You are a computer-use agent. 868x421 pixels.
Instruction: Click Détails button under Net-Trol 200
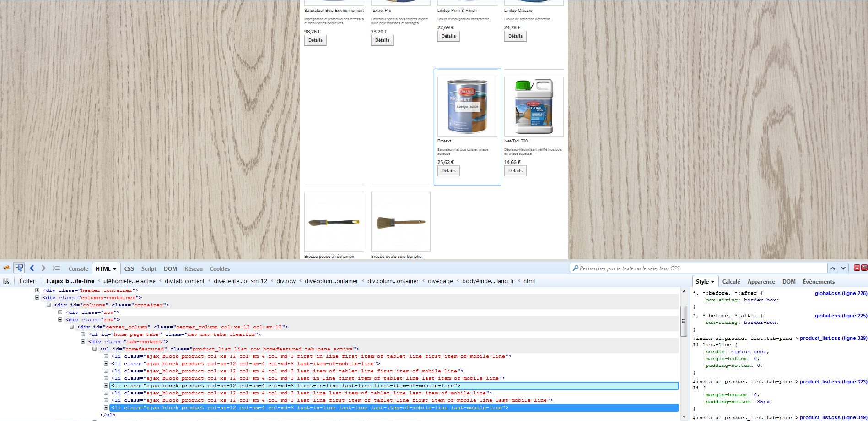pos(515,171)
